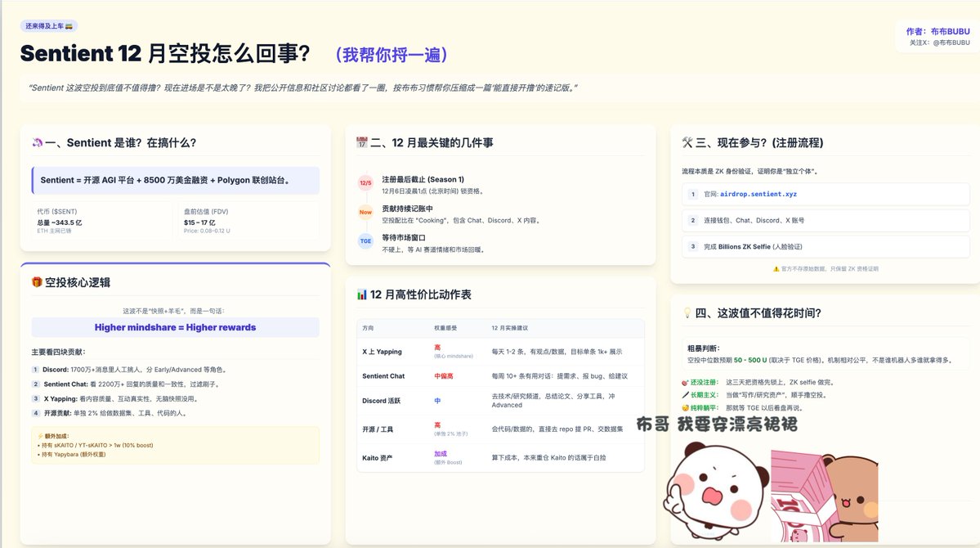
Task: Open the airdrop.sentient.xyz link
Action: tap(758, 195)
